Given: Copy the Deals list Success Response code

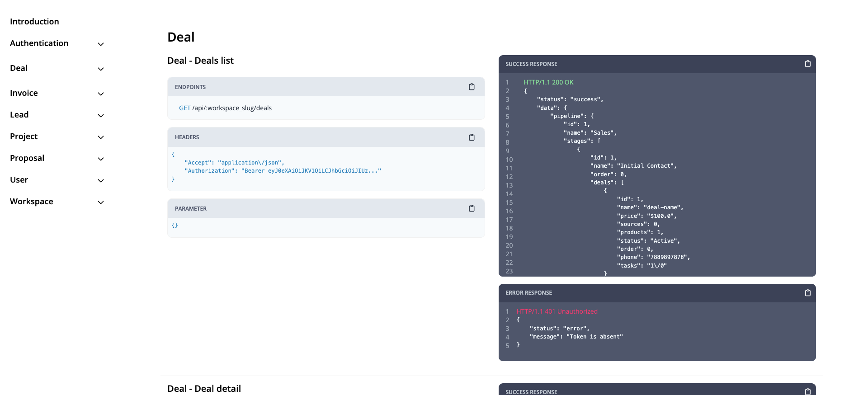Looking at the screenshot, I should point(807,64).
